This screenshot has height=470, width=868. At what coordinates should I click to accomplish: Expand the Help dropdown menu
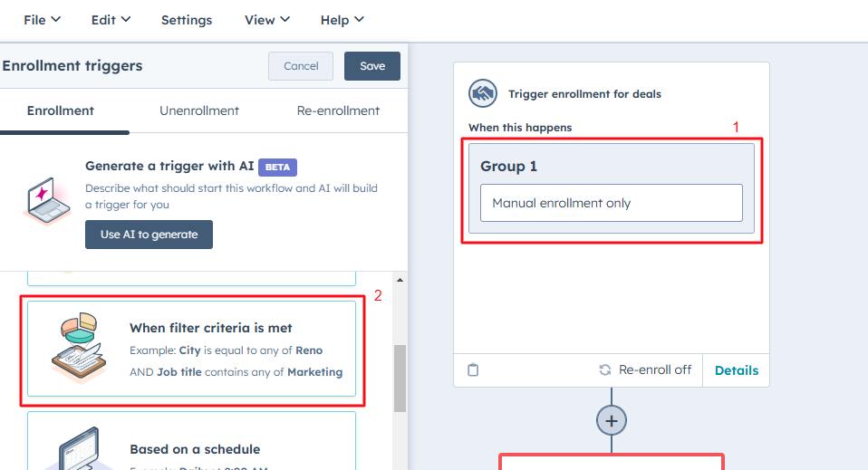point(342,19)
